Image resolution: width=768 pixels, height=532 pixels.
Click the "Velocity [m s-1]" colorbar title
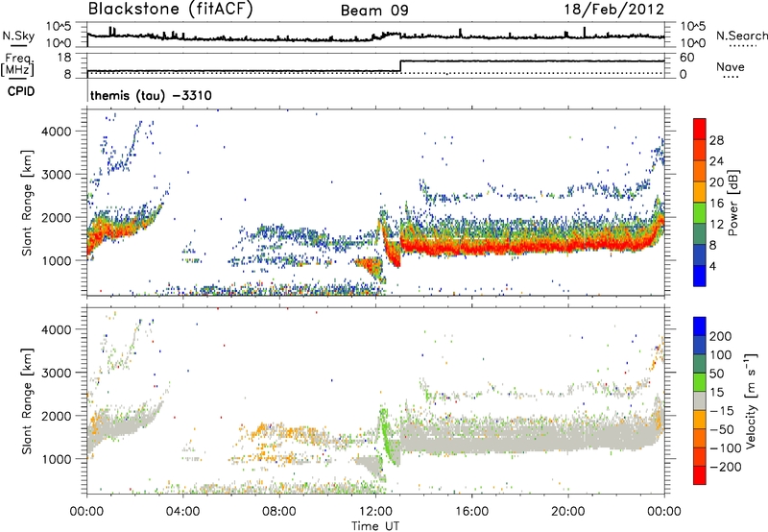pos(751,400)
